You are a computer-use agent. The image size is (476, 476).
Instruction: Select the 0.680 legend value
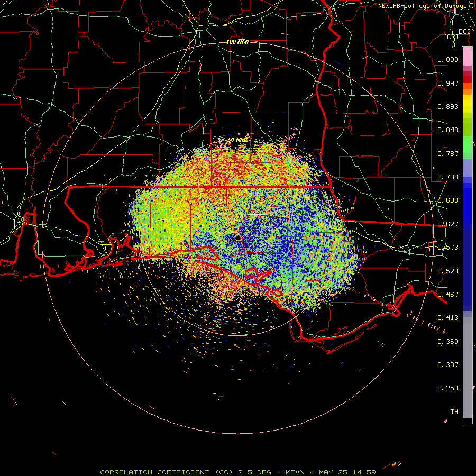(448, 200)
